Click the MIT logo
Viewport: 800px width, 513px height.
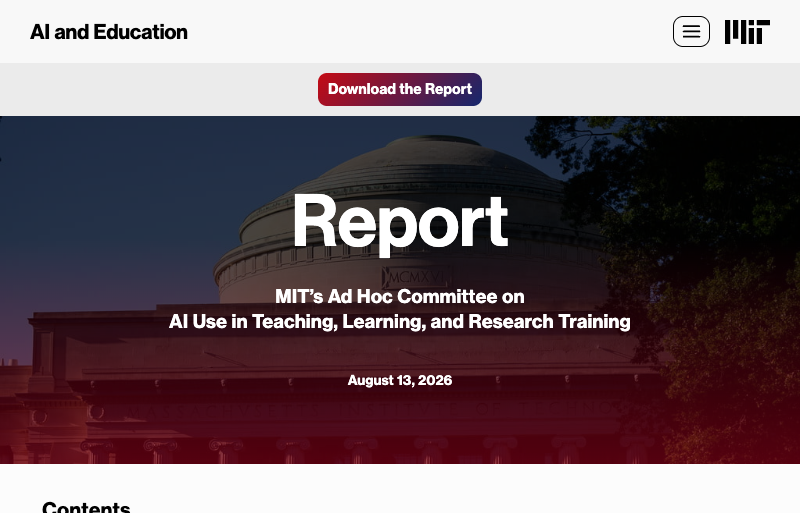(x=747, y=32)
